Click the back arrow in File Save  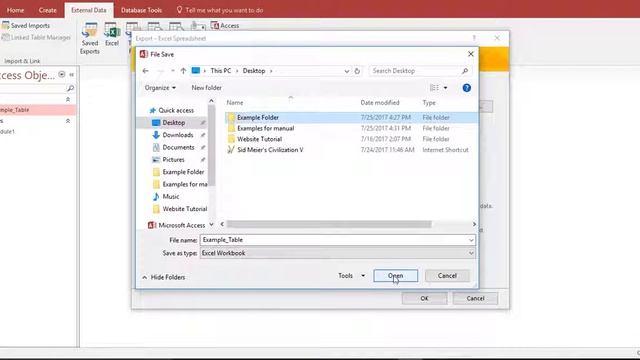(x=145, y=71)
